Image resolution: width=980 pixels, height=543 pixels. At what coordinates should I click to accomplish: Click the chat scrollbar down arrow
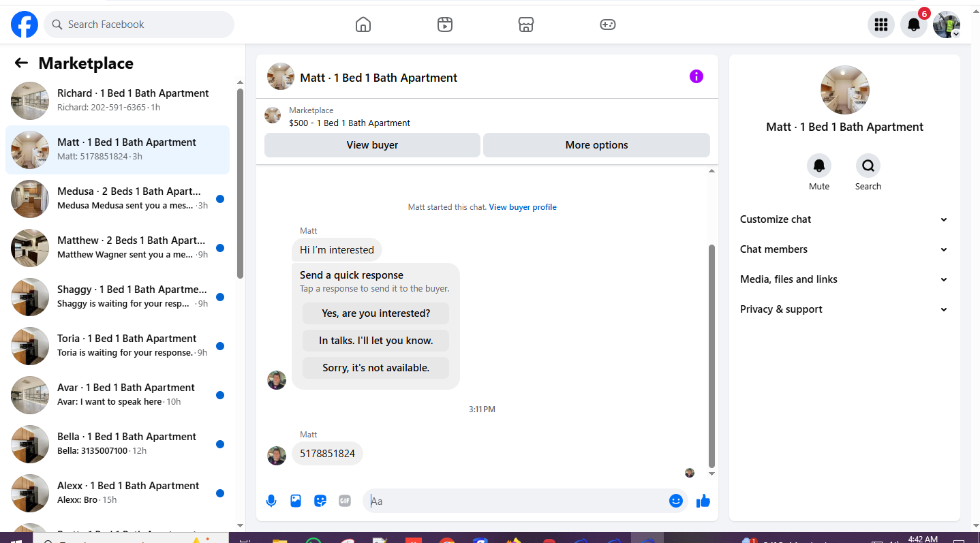click(x=712, y=474)
